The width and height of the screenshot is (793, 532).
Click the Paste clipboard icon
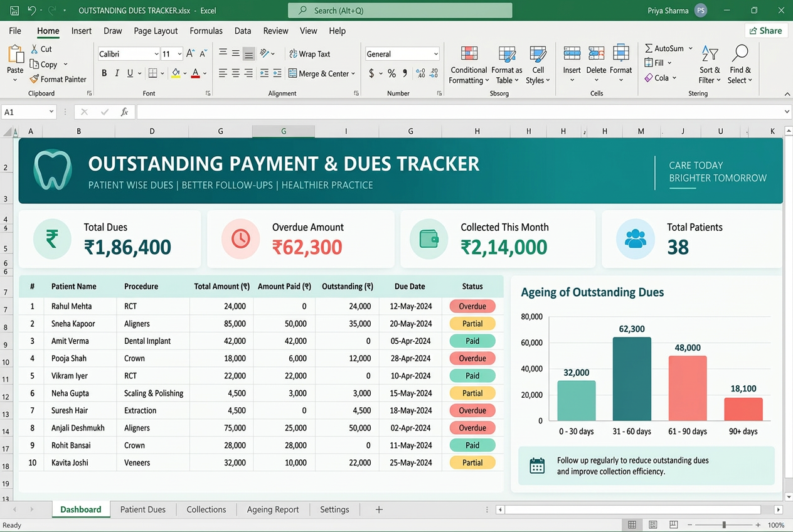(15, 55)
